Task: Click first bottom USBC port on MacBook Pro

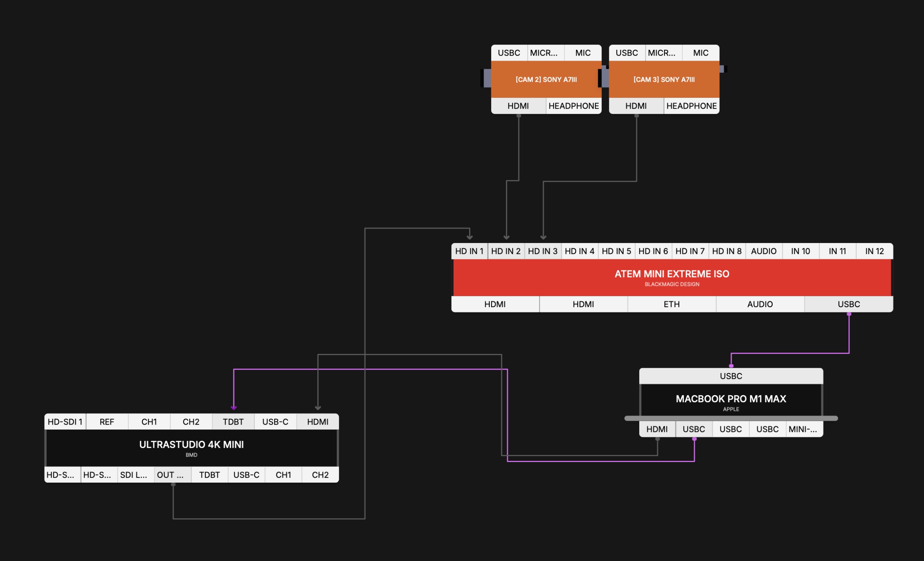Action: 694,429
